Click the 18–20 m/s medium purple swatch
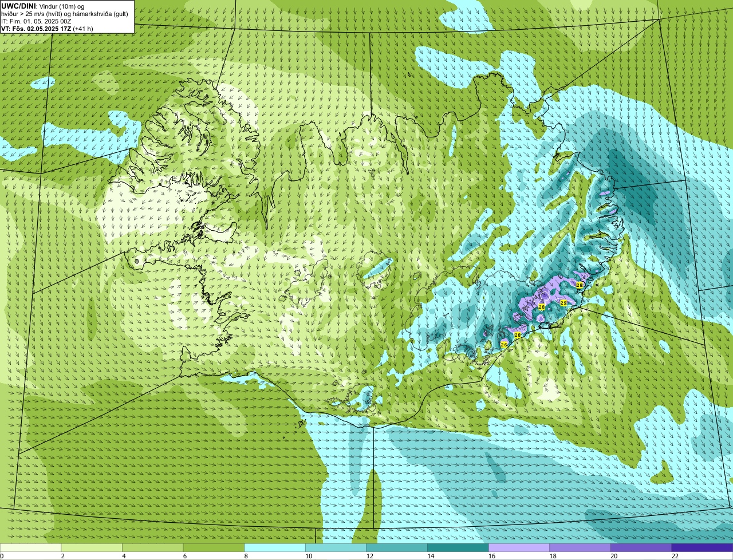The height and width of the screenshot is (560, 733). [580, 547]
